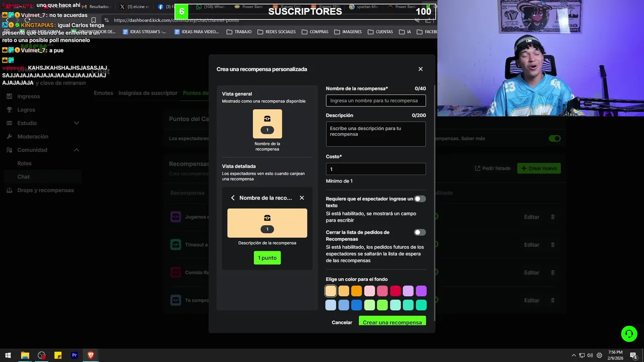Click the Costo field
The width and height of the screenshot is (644, 362).
(376, 169)
